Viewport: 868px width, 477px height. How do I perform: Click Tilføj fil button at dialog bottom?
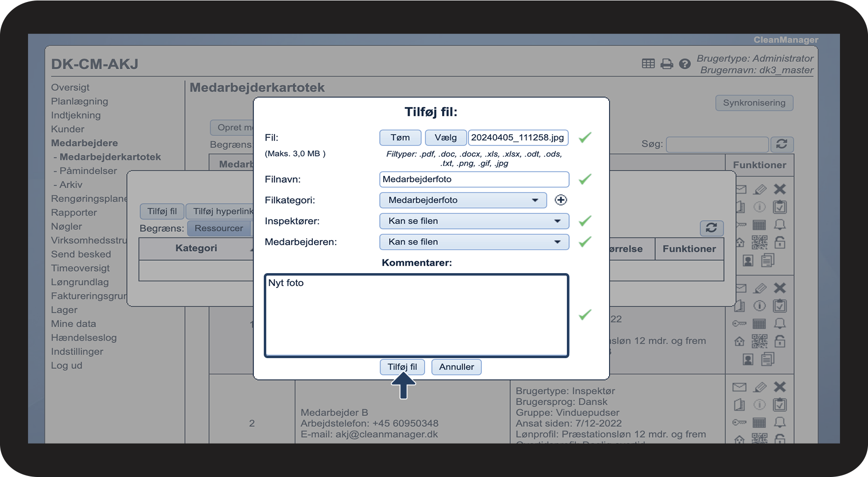click(402, 367)
